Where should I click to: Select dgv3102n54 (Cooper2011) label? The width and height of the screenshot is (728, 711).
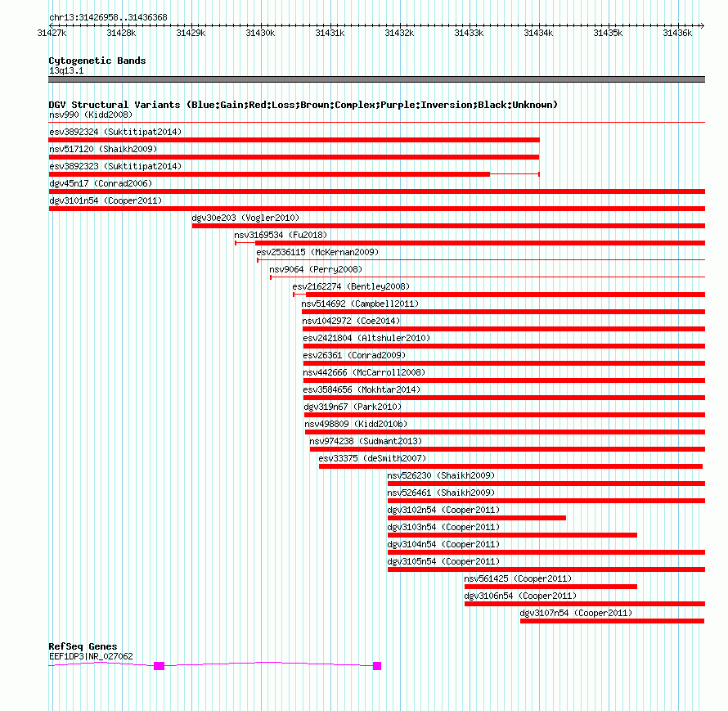pyautogui.click(x=443, y=510)
